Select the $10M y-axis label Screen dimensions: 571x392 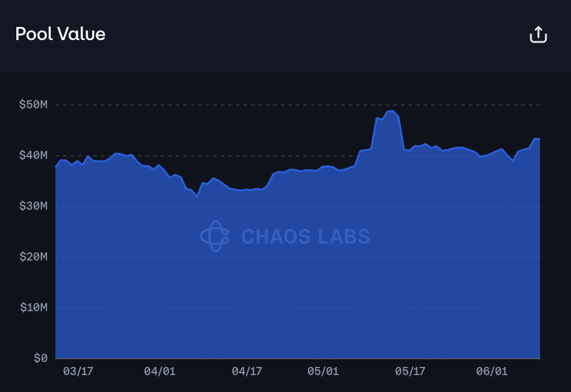(34, 307)
